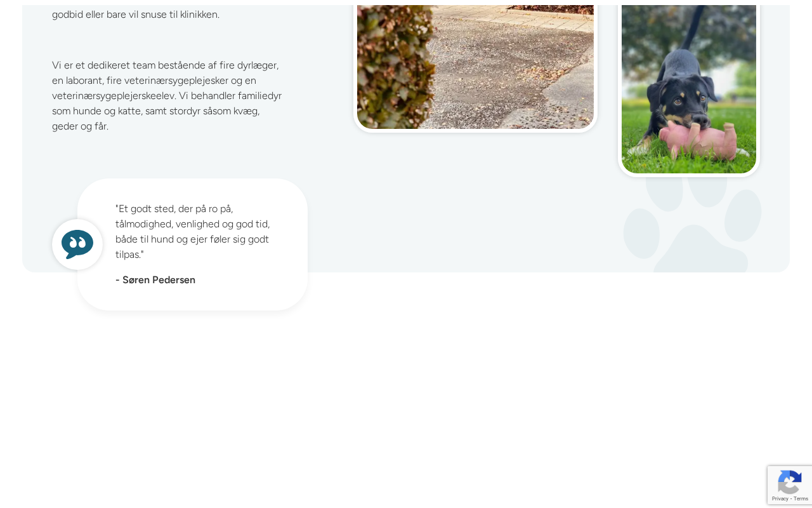Click the puppy with pink pig toy photo

pyautogui.click(x=689, y=89)
